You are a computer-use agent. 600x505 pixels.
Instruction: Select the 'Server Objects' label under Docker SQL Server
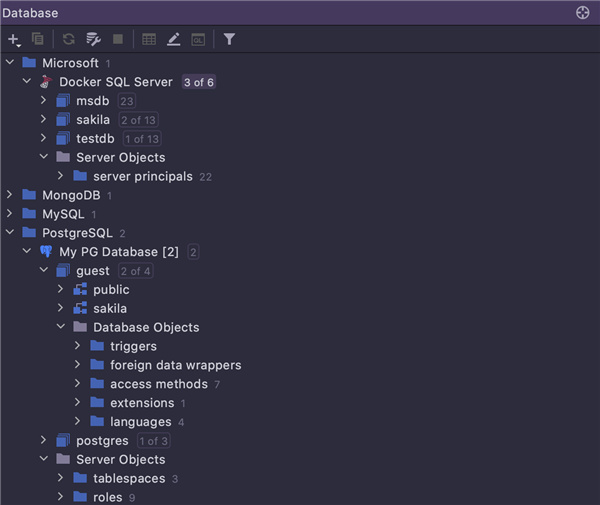121,157
